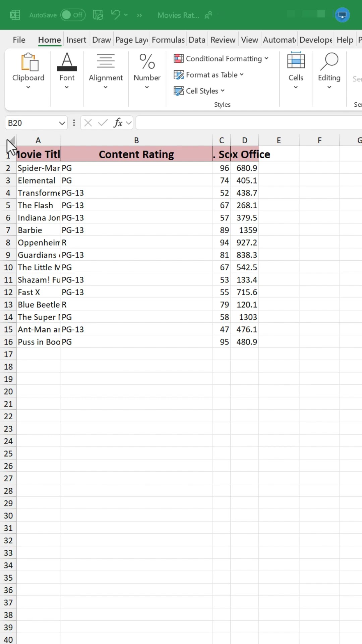Select row 20 header
Image resolution: width=362 pixels, height=644 pixels.
8,391
